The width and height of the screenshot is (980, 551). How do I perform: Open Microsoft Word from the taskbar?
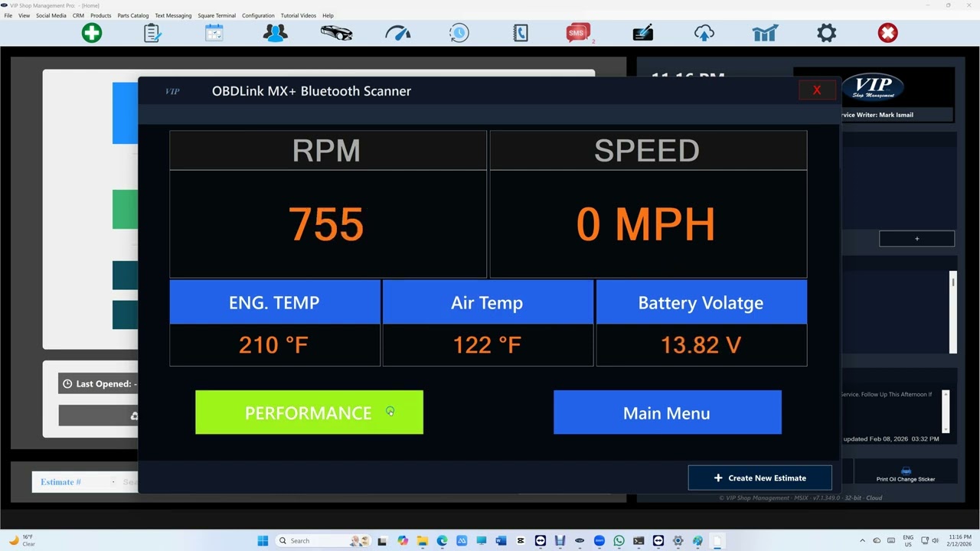coord(501,540)
